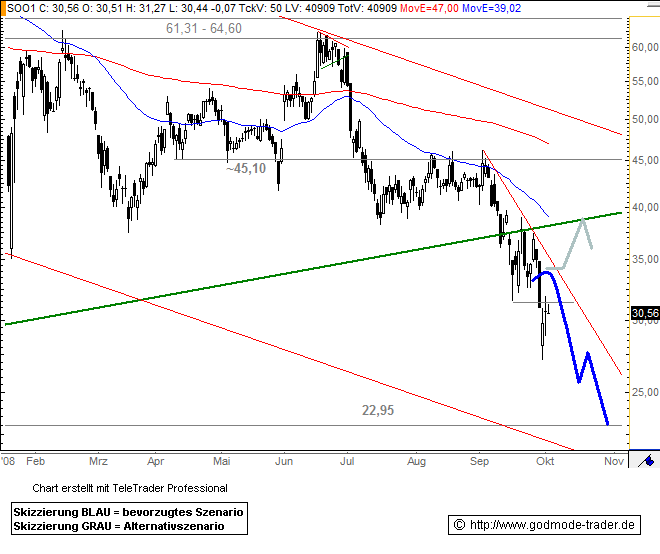Click the 60,00 price axis label

click(646, 47)
